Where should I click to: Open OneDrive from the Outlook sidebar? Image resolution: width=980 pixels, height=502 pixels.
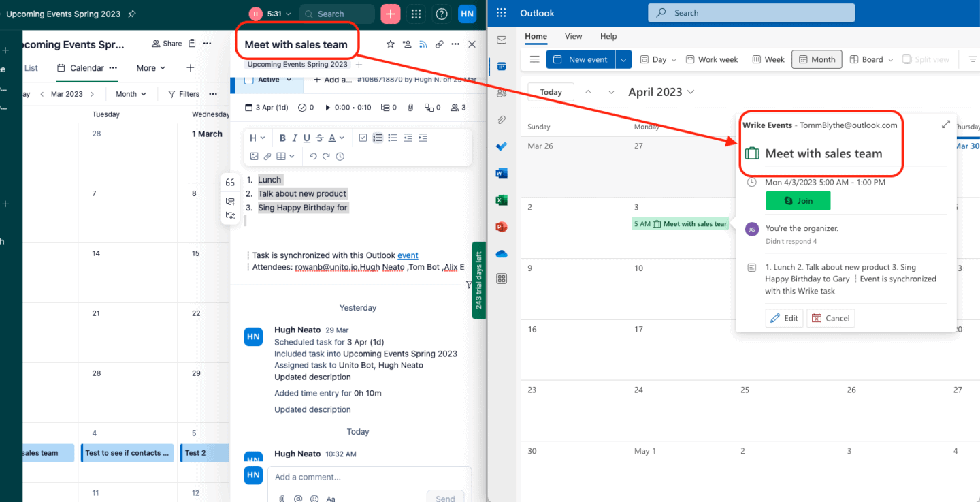pos(502,253)
